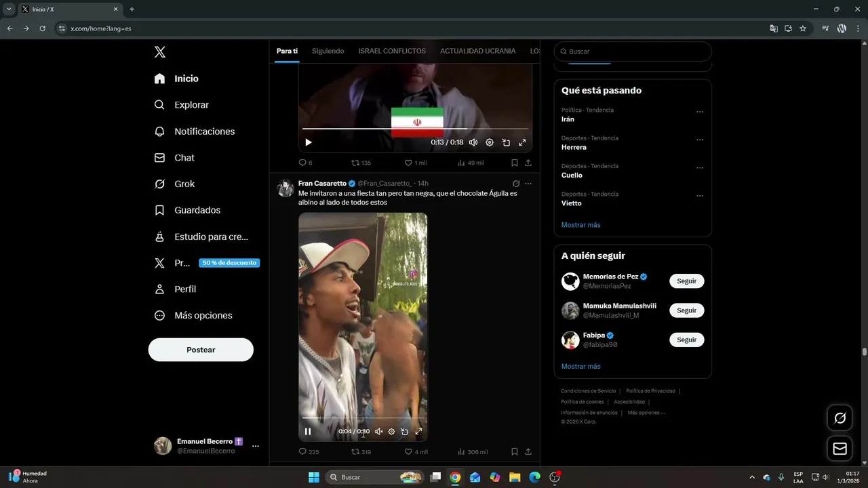This screenshot has width=868, height=488.
Task: Switch to ISRAEL CONFLICTOS tab
Action: pyautogui.click(x=392, y=52)
